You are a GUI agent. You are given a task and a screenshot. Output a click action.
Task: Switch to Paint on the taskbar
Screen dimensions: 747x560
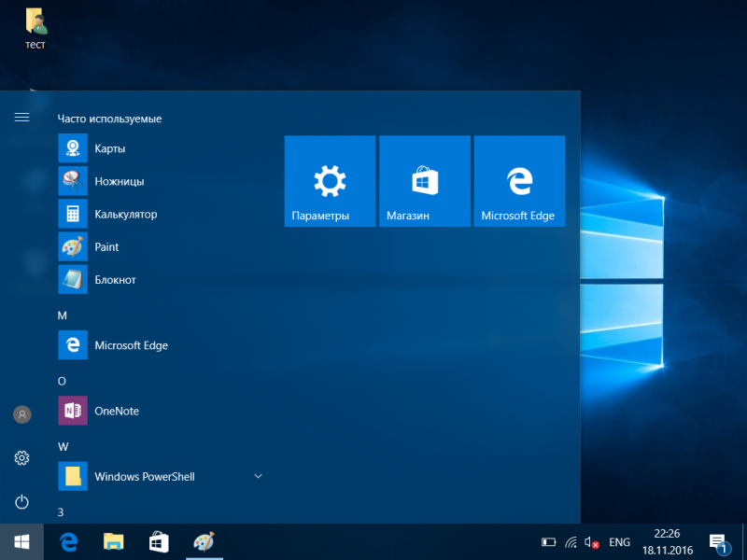204,542
